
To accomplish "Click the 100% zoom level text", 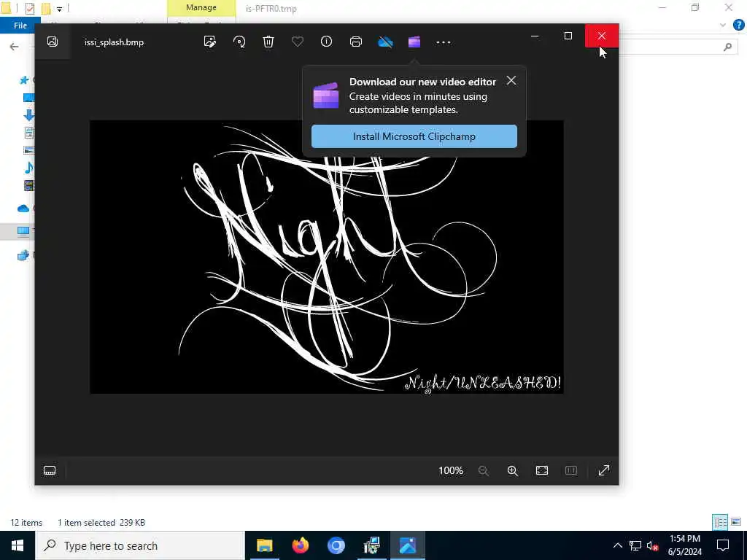I will click(x=451, y=471).
